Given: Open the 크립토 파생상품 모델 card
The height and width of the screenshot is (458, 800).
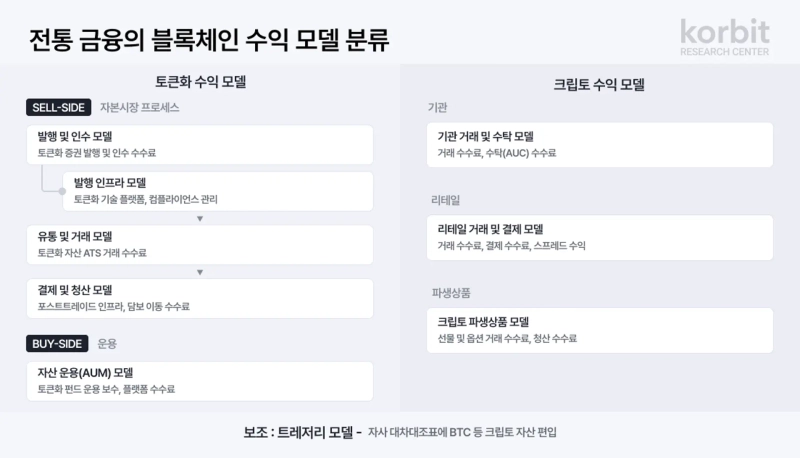Looking at the screenshot, I should coord(600,330).
